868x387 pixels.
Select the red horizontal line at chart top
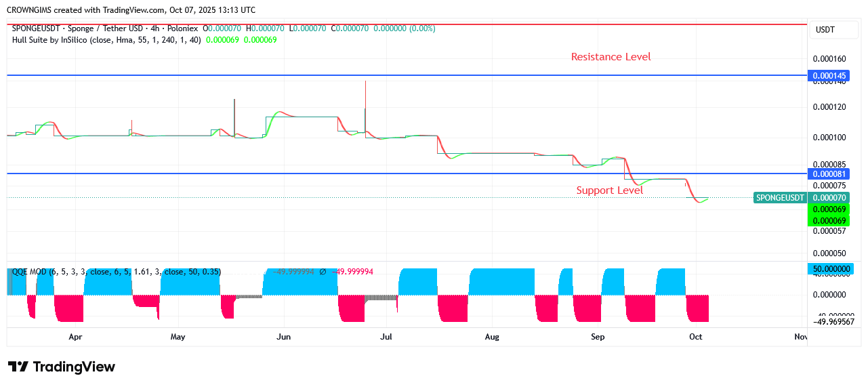[407, 24]
